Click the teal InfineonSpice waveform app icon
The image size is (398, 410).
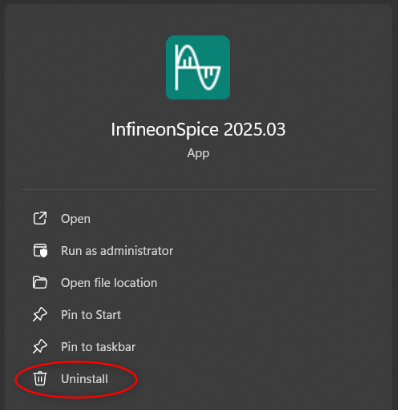coord(198,67)
